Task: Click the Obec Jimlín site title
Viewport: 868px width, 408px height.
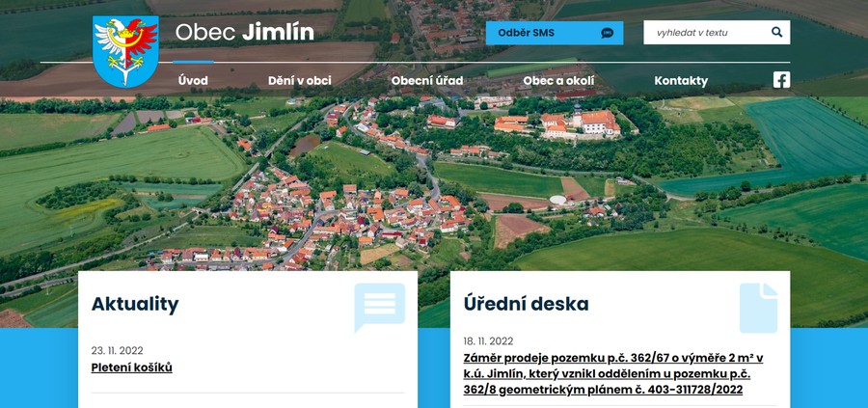Action: click(245, 32)
